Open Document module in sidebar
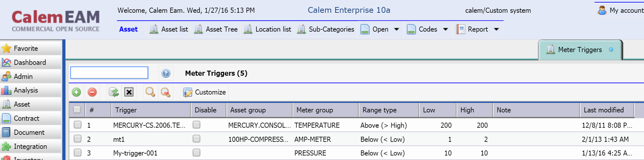 coord(30,132)
